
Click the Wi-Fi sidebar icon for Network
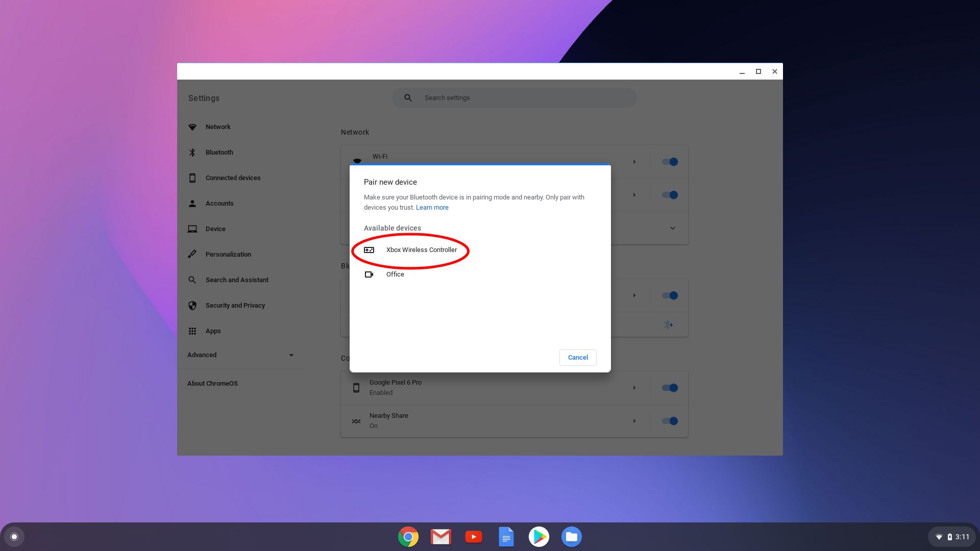[192, 127]
